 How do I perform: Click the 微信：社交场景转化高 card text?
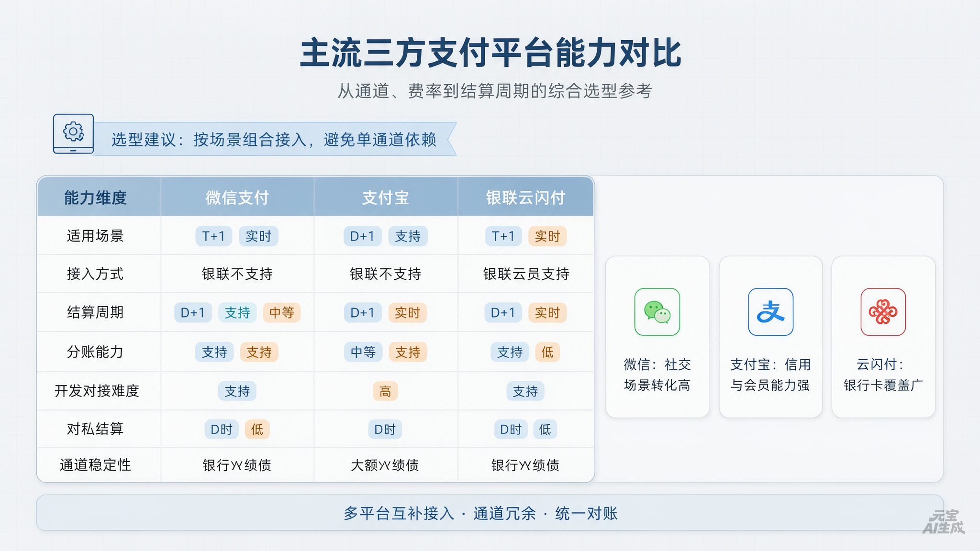pyautogui.click(x=657, y=375)
